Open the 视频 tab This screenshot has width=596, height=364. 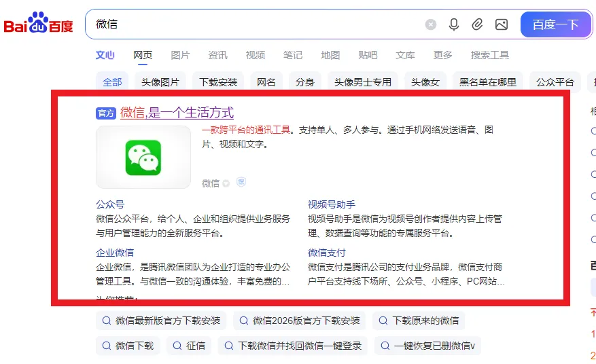pyautogui.click(x=255, y=56)
